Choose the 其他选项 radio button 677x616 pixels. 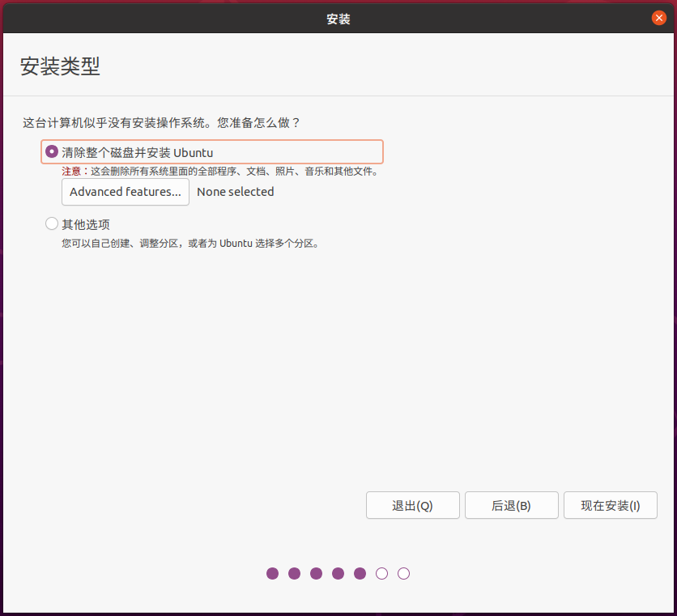pos(52,223)
